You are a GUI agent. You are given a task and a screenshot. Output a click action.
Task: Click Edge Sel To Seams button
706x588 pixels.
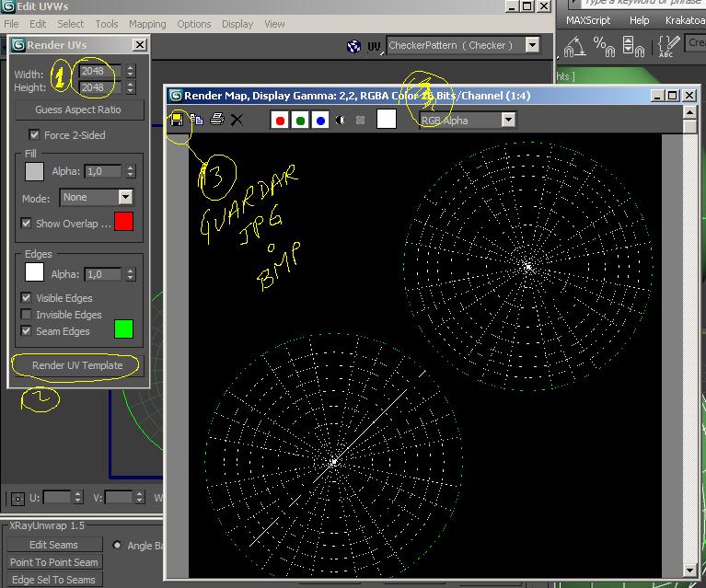(54, 580)
